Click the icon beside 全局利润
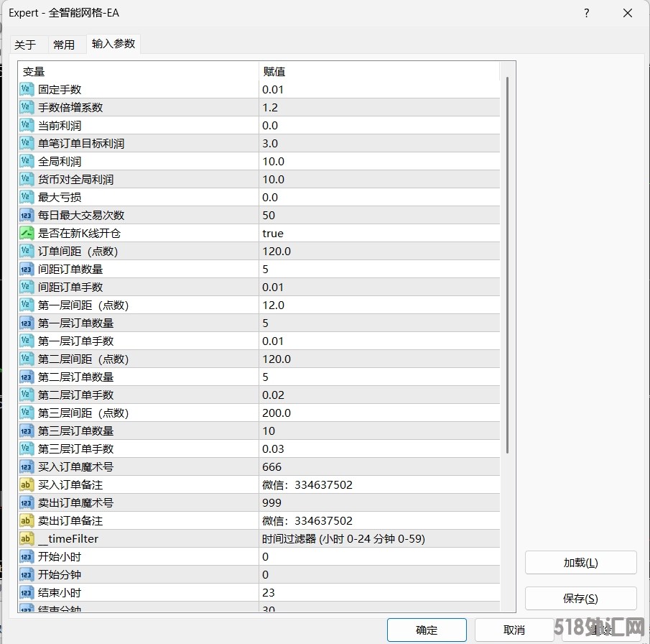650x644 pixels. [27, 161]
